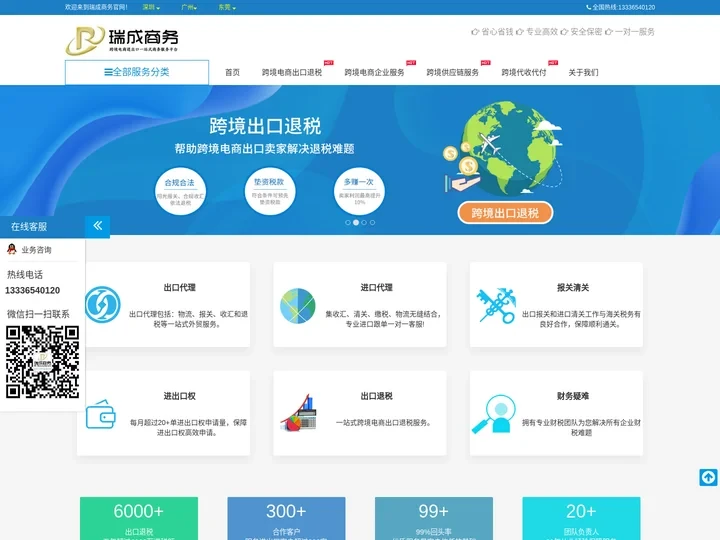Open 跨境电商出口退税 nav item
The width and height of the screenshot is (720, 540).
292,73
